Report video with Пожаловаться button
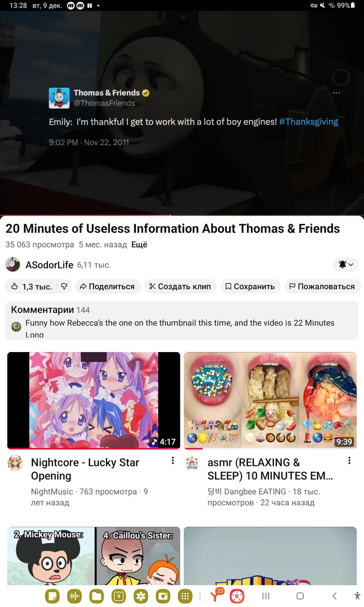 (x=322, y=286)
